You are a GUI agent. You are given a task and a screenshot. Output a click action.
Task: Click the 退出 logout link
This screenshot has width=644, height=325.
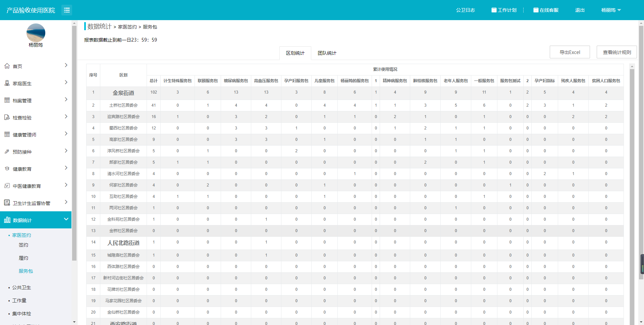pyautogui.click(x=580, y=10)
